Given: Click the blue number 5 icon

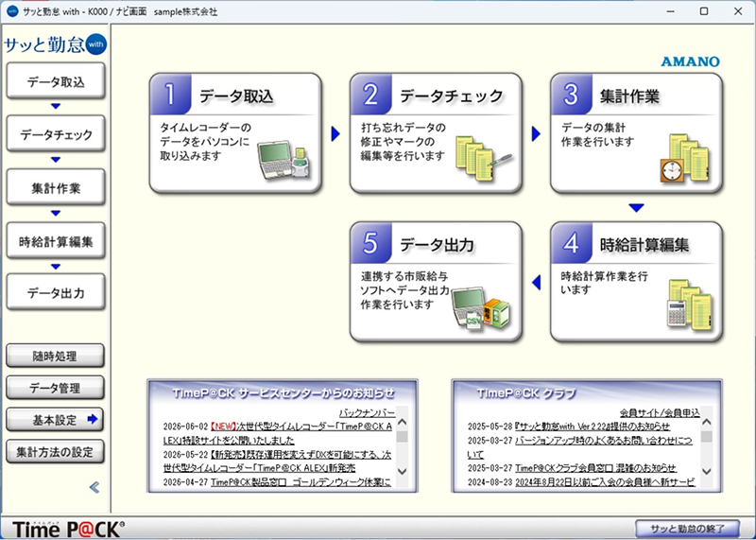Looking at the screenshot, I should click(371, 243).
